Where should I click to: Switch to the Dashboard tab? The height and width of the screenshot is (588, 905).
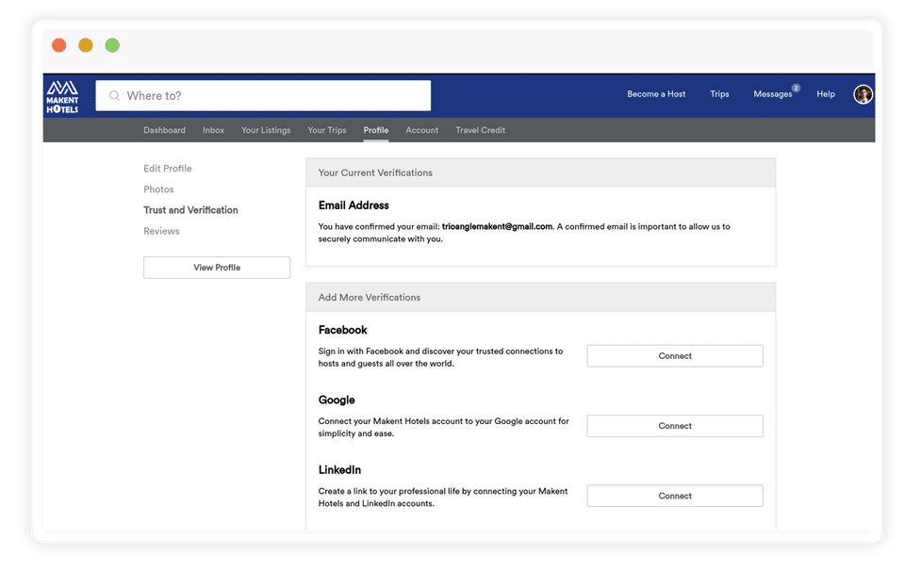pyautogui.click(x=164, y=130)
